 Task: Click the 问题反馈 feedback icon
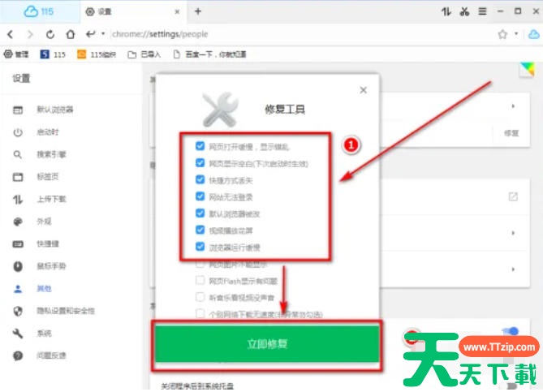(x=18, y=355)
